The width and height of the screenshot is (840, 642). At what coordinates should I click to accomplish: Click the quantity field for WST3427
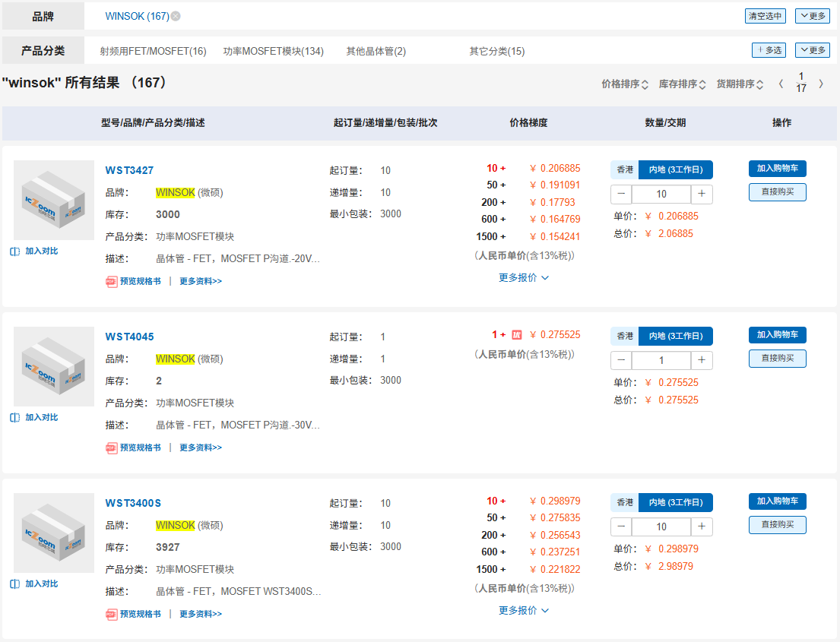pyautogui.click(x=661, y=194)
